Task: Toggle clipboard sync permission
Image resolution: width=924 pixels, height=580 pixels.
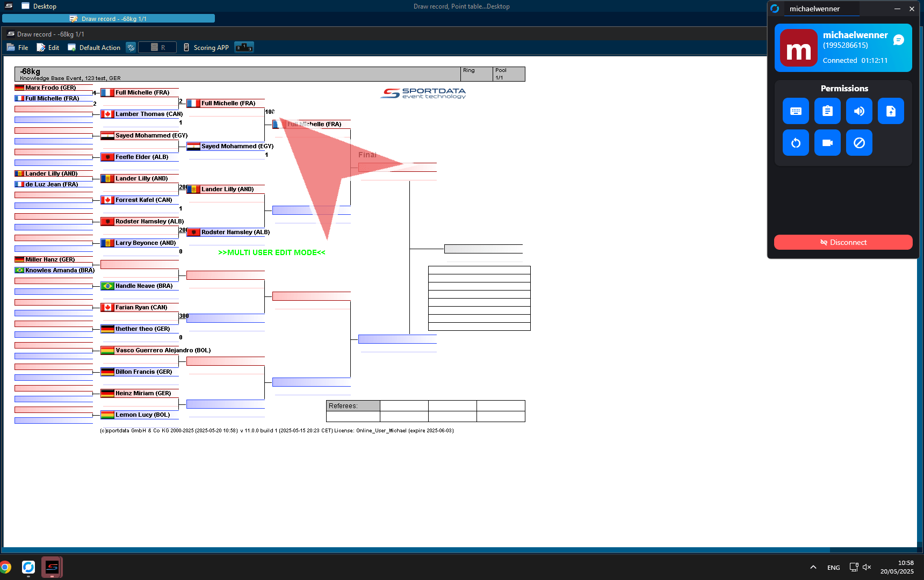Action: click(x=827, y=111)
